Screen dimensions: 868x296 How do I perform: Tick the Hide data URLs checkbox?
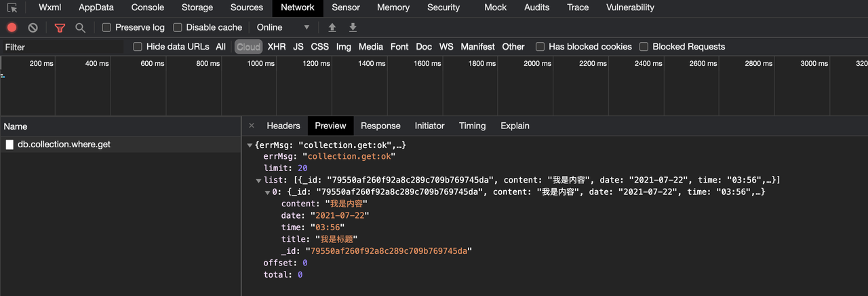tap(138, 47)
